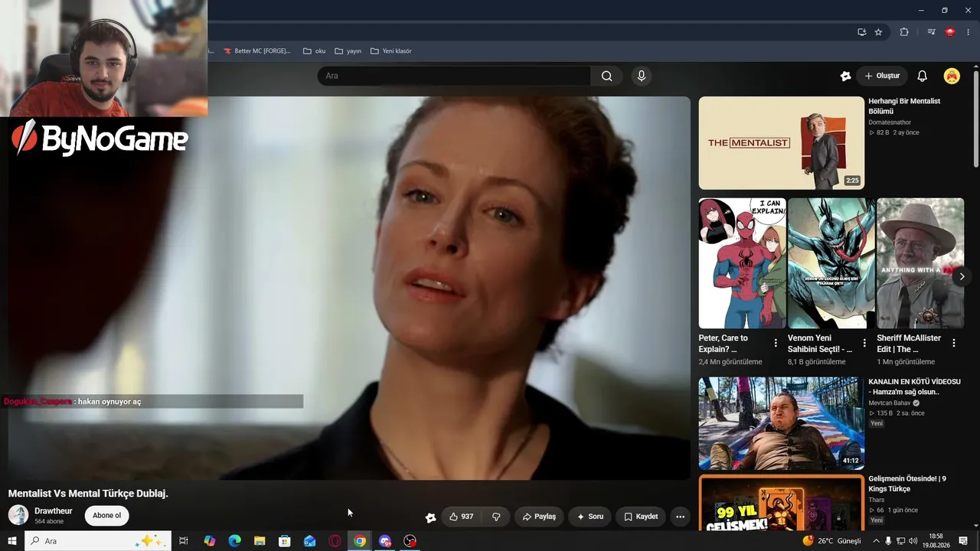Open Chrome profile avatar in toolbar
Viewport: 980px width, 551px height.
click(950, 32)
